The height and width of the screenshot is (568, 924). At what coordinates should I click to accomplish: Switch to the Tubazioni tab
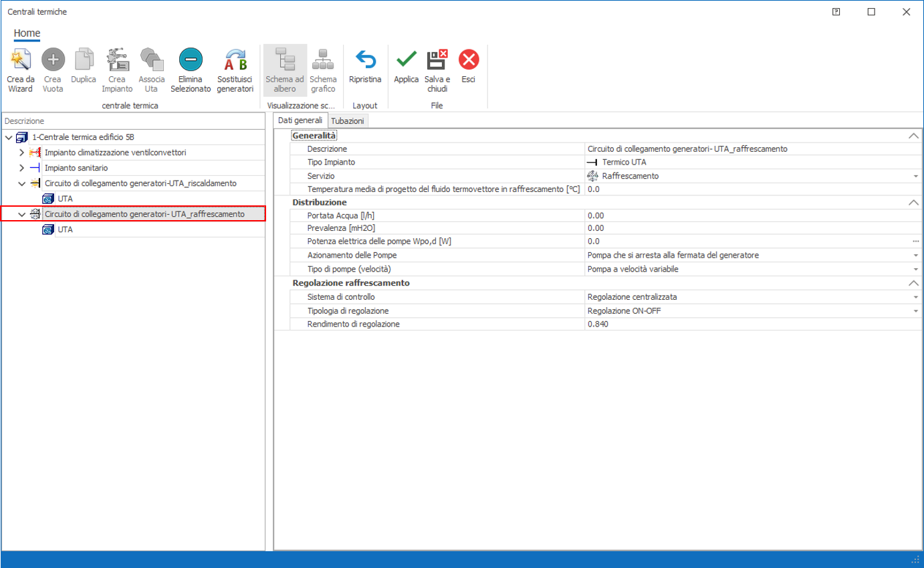coord(348,121)
